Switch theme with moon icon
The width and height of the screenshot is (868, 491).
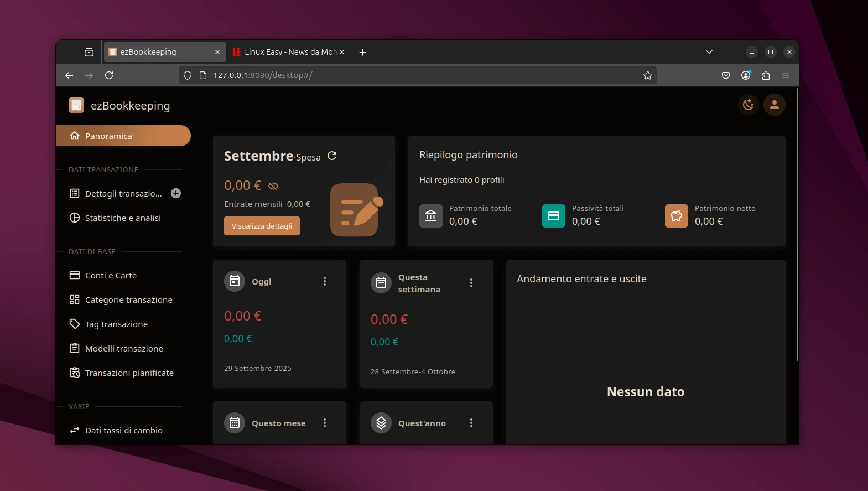[x=749, y=105]
